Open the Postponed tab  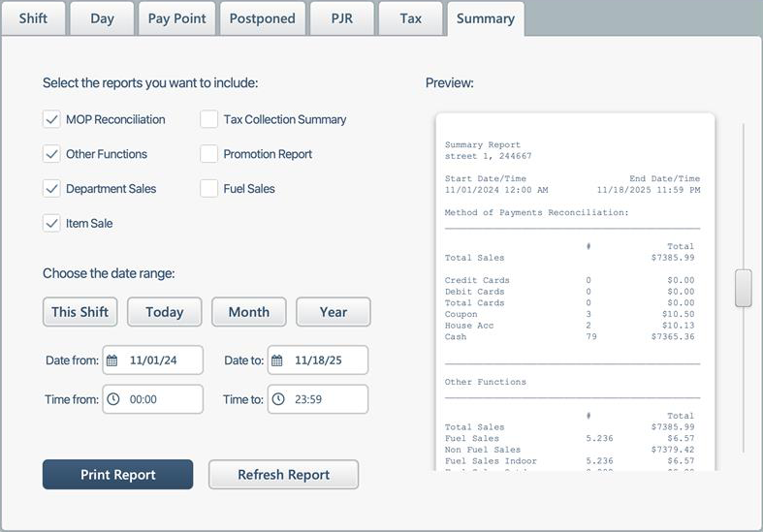(x=263, y=18)
